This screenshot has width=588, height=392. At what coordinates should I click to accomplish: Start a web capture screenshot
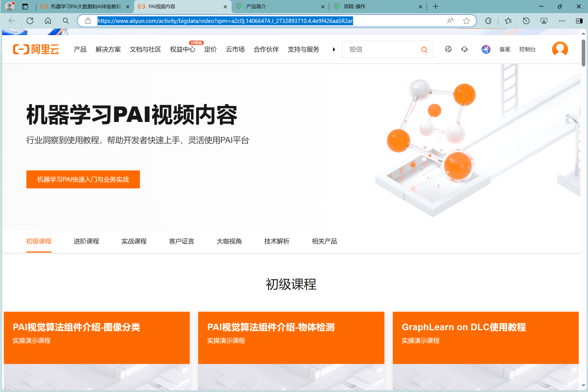[x=544, y=21]
